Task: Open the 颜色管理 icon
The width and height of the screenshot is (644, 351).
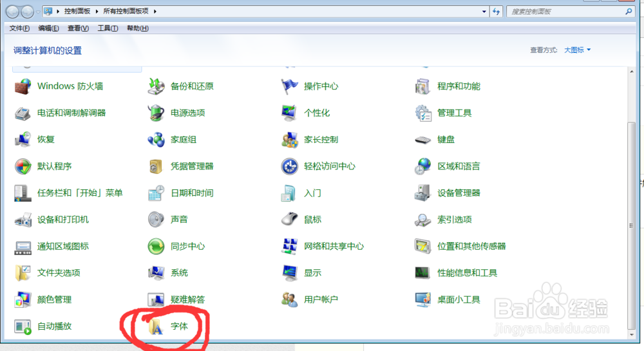Action: 23,299
